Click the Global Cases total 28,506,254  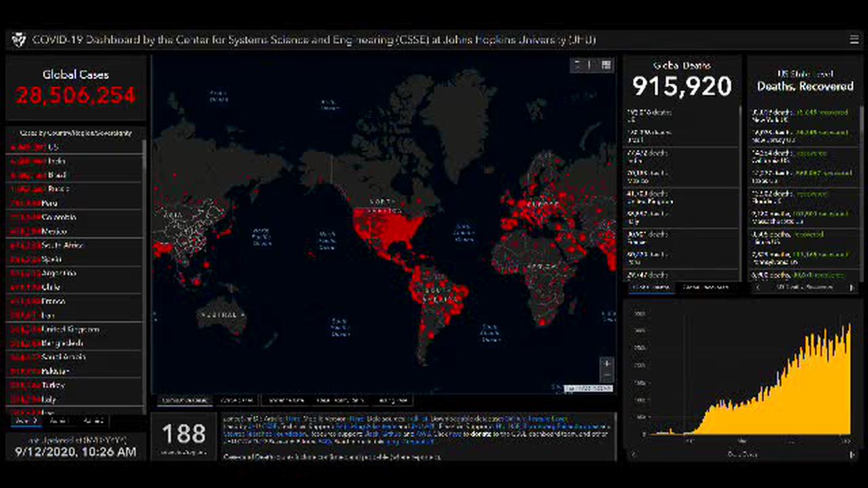[76, 96]
